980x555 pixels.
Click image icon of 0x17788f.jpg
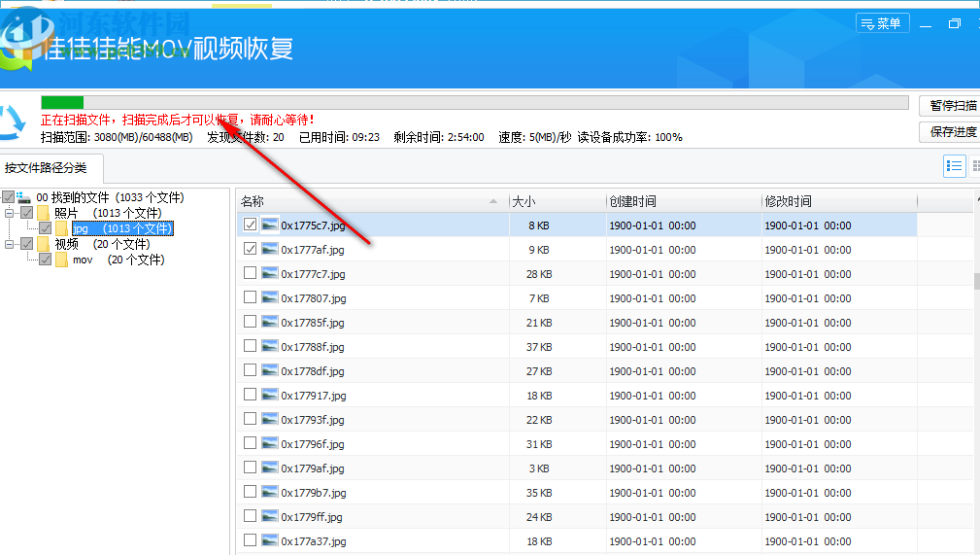(x=269, y=346)
